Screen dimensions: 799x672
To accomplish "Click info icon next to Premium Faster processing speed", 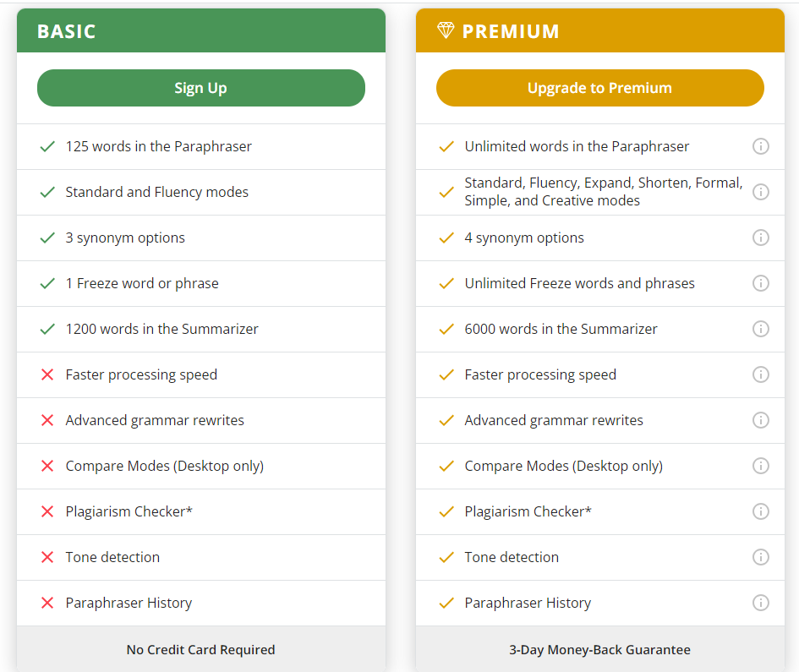I will pyautogui.click(x=760, y=374).
